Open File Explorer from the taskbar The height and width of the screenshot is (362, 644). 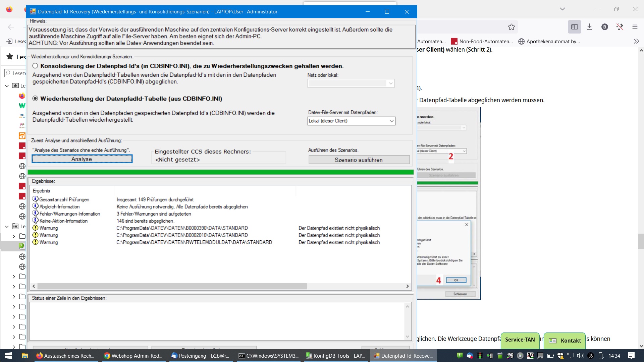pyautogui.click(x=24, y=356)
